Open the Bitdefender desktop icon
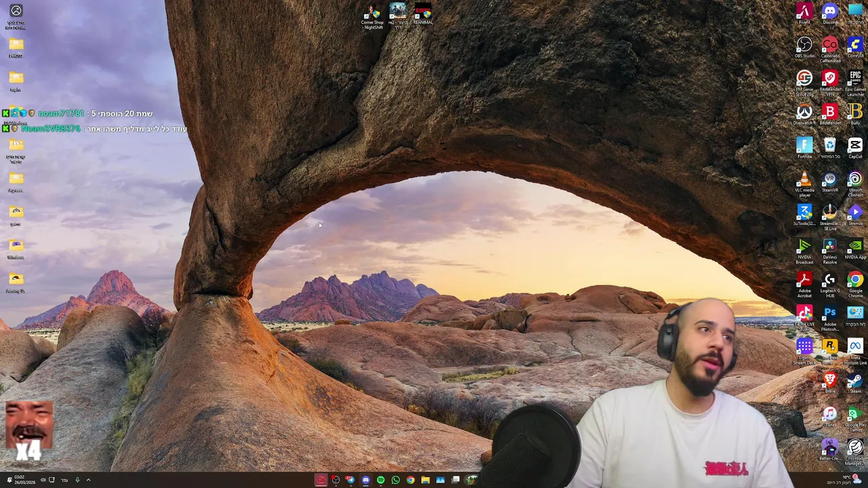The width and height of the screenshot is (868, 488). click(830, 115)
